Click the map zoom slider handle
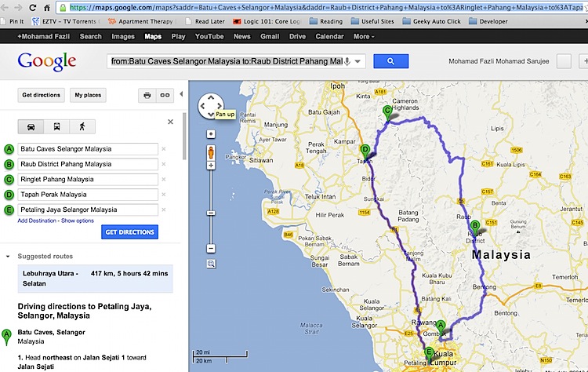The image size is (588, 372). point(211,213)
